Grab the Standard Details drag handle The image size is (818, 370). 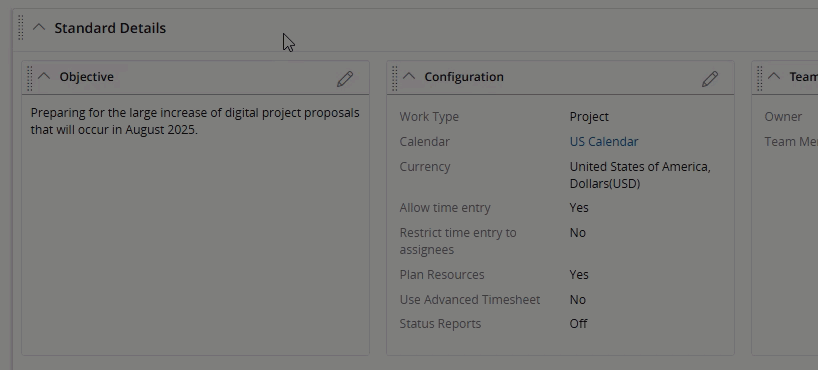pyautogui.click(x=21, y=28)
